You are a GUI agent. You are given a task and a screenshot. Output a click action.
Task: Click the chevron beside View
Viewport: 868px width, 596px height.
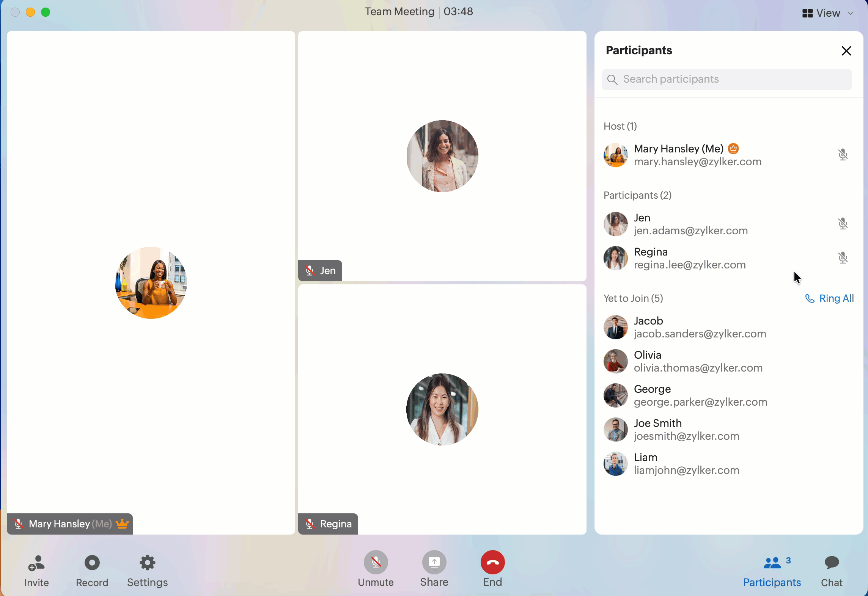[851, 13]
